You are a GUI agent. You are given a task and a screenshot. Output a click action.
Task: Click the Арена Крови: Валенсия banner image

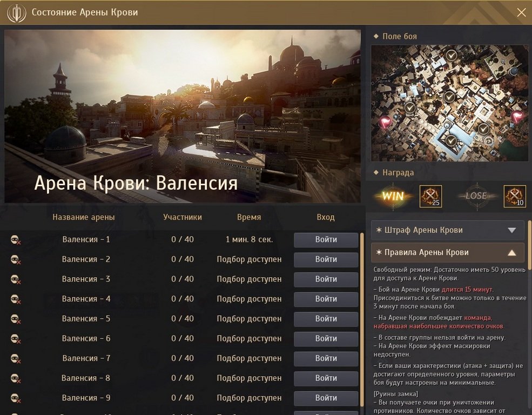[183, 116]
